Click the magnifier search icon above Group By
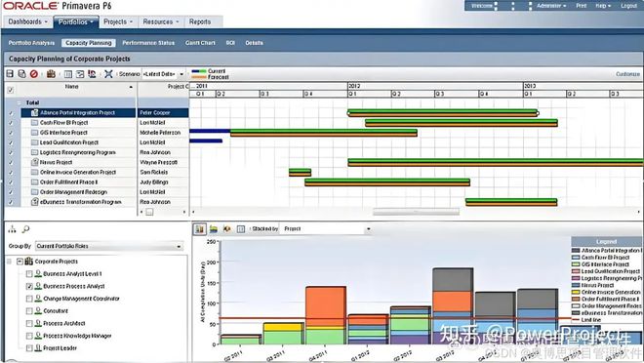The height and width of the screenshot is (363, 644). (x=26, y=229)
